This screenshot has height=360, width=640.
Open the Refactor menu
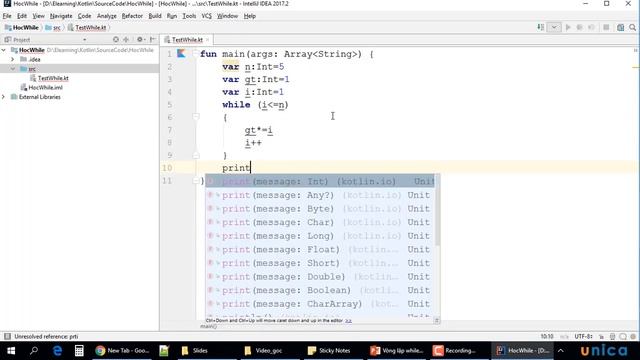pyautogui.click(x=132, y=16)
